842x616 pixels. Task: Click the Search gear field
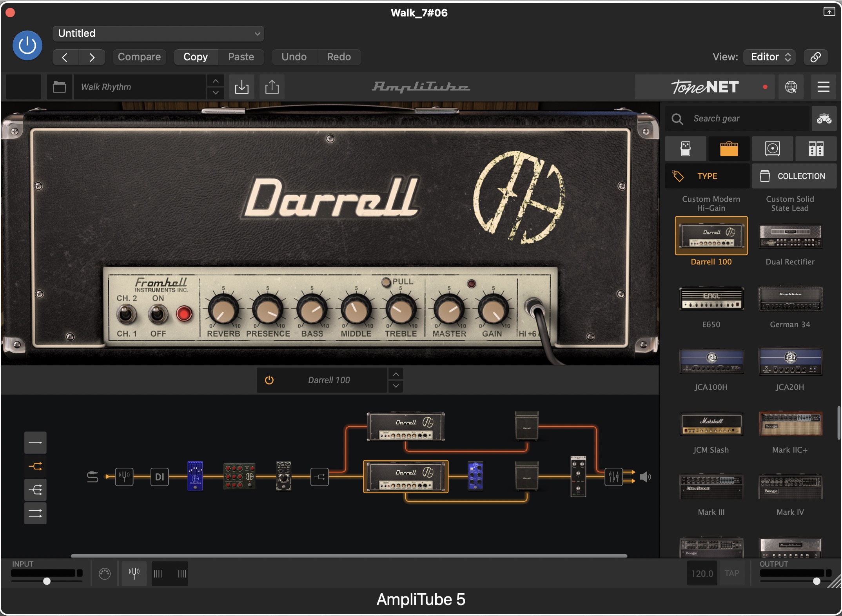click(x=737, y=118)
